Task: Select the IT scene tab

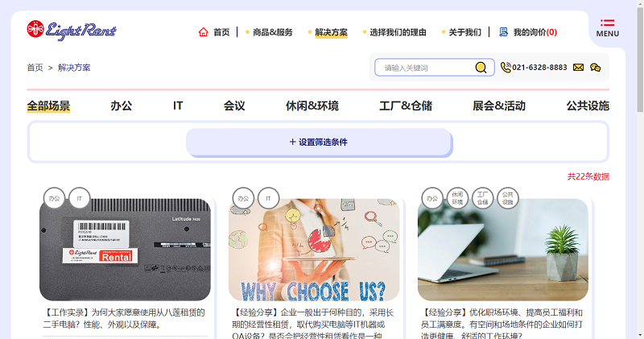Action: coord(178,105)
